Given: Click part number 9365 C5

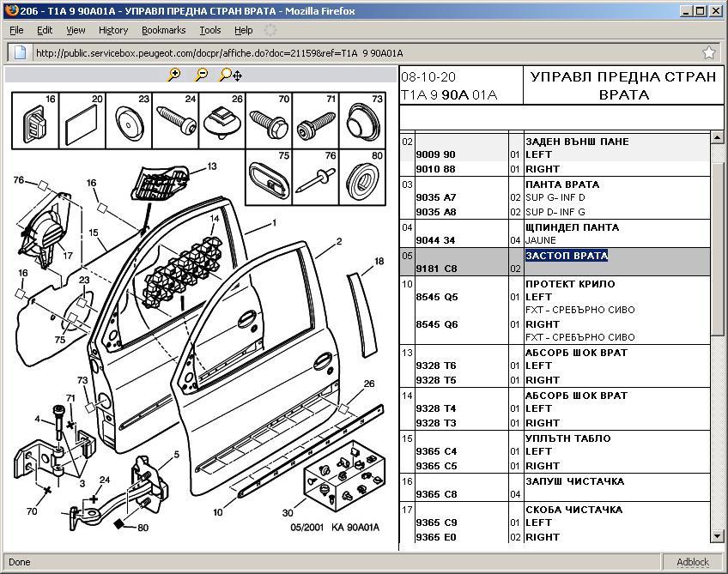Looking at the screenshot, I should [436, 466].
